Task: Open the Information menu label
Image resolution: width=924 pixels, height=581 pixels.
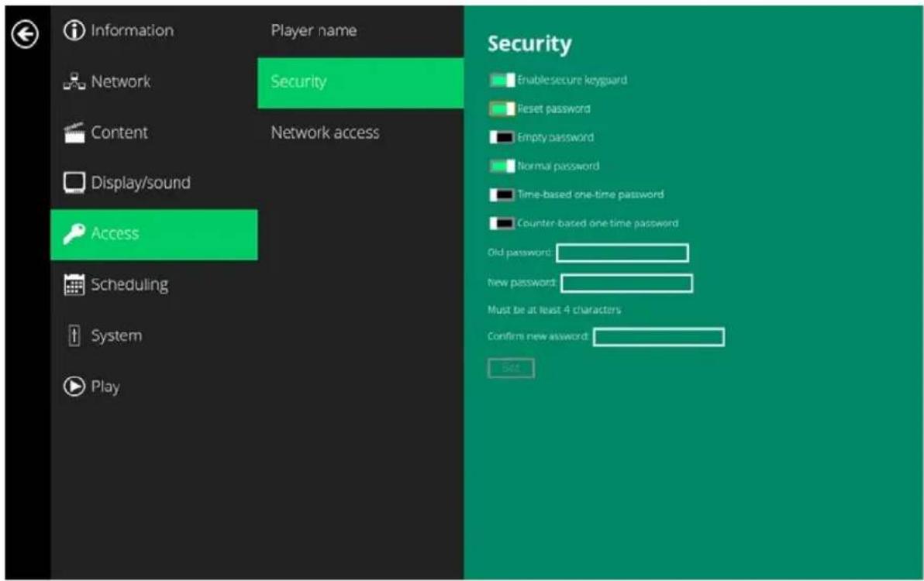Action: tap(132, 30)
